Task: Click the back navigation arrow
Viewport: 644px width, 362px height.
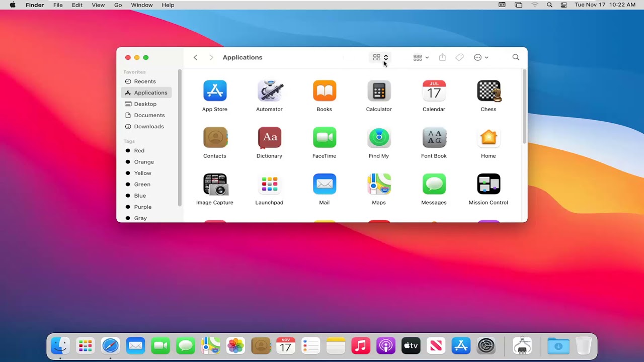Action: point(195,57)
